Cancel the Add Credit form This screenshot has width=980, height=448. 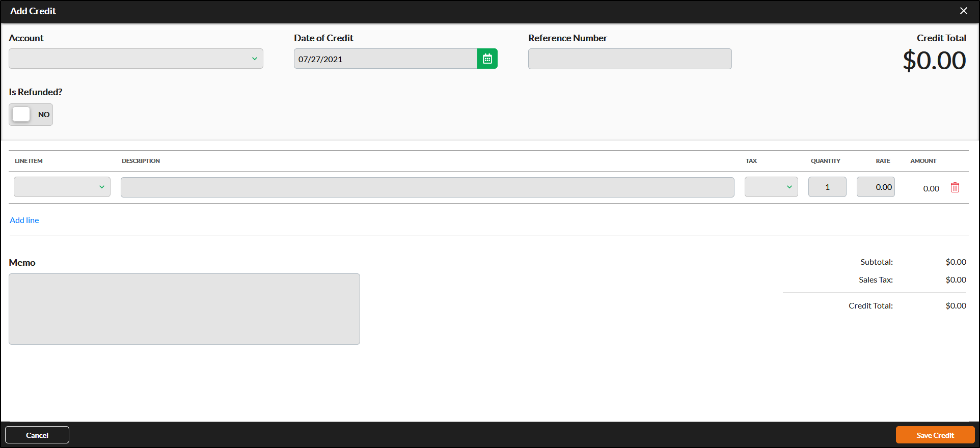37,435
